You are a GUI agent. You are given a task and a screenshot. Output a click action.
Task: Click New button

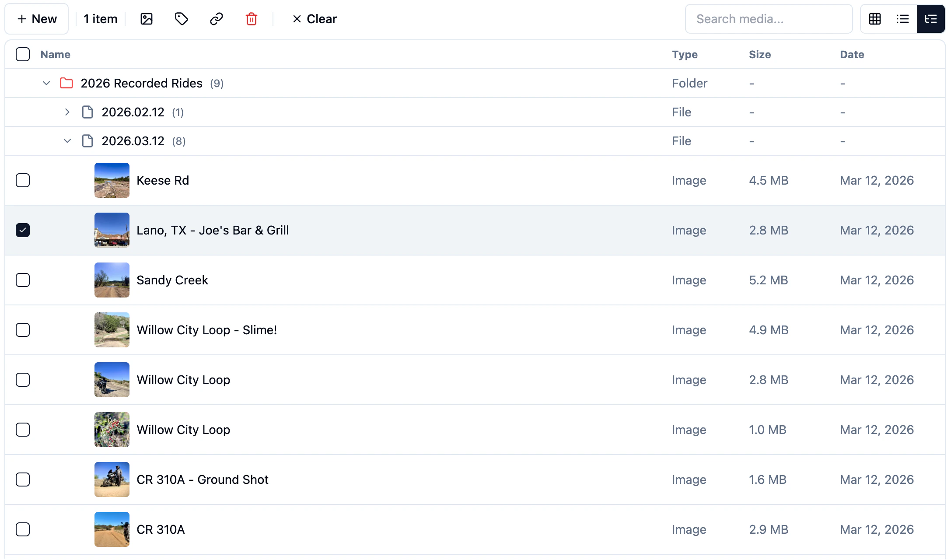[37, 19]
